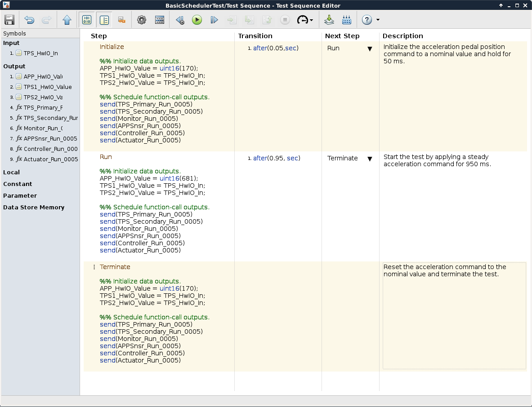Open Next Step dropdown for Initialize step

[x=370, y=49]
